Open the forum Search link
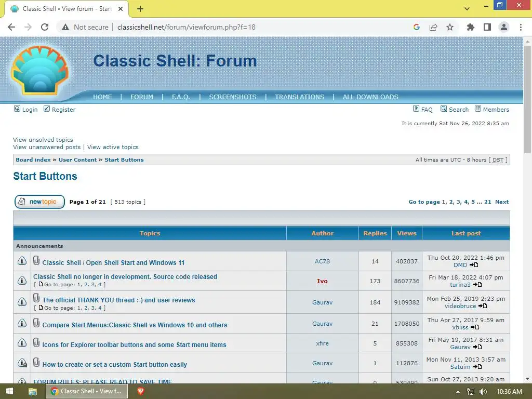This screenshot has width=532, height=399. click(455, 109)
